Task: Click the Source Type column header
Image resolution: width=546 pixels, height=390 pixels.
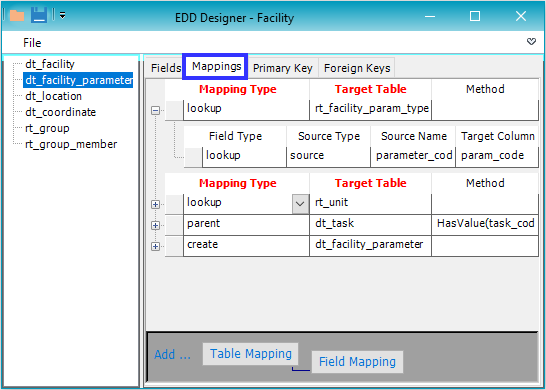Action: tap(329, 136)
